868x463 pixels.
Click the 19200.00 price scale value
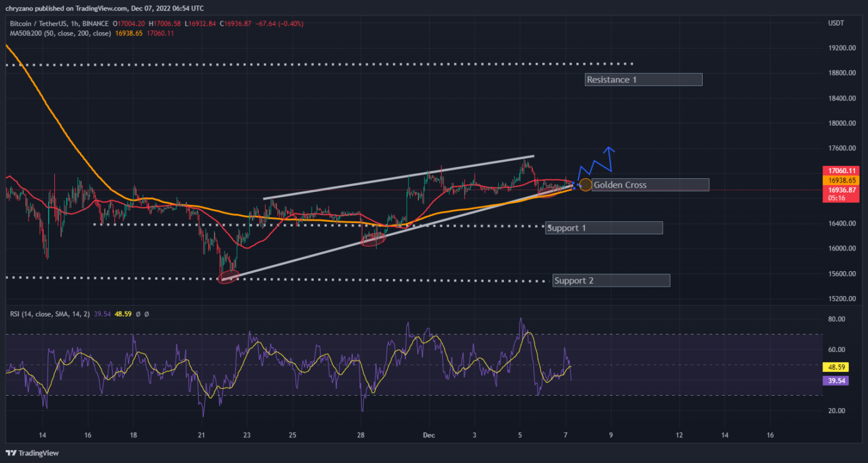coord(841,48)
